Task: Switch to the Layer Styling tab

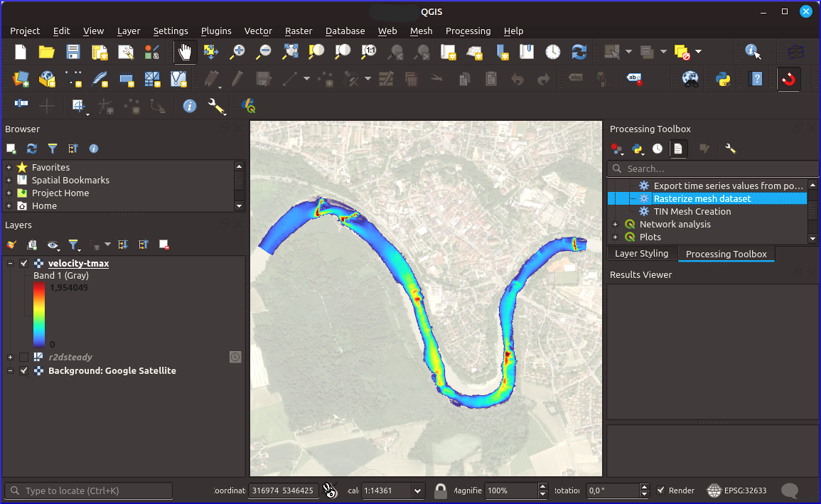Action: click(642, 254)
